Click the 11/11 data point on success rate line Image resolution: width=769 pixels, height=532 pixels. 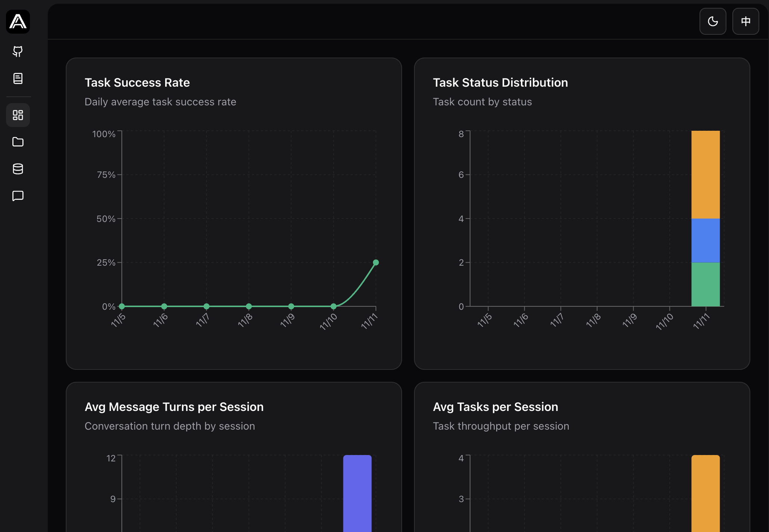(376, 263)
